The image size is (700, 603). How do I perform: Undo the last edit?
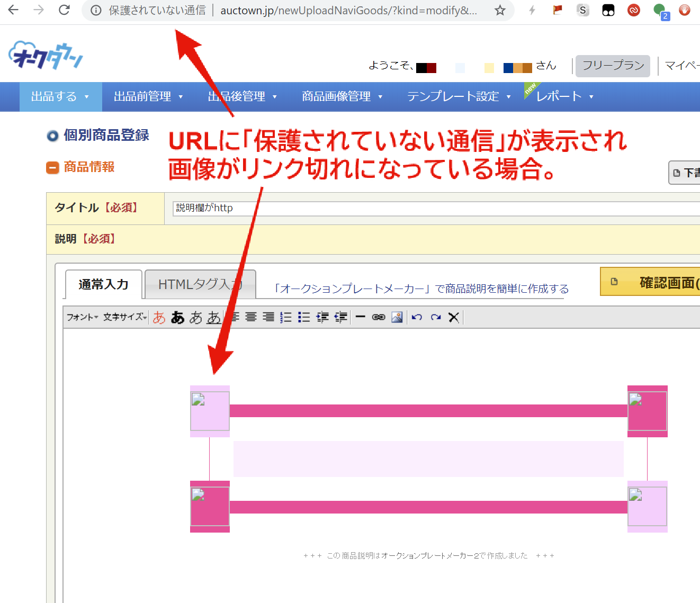(x=417, y=317)
